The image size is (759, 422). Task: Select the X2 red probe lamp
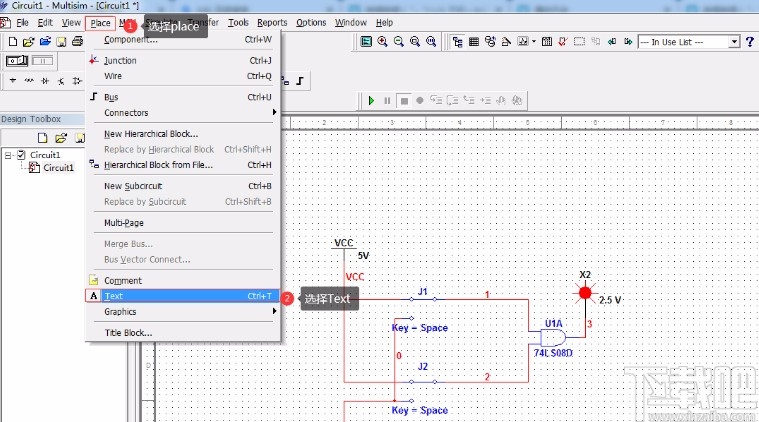pos(585,293)
